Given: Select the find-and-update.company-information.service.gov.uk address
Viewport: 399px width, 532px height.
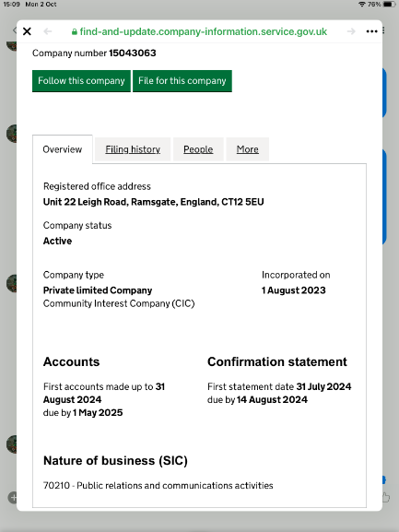Looking at the screenshot, I should 204,31.
